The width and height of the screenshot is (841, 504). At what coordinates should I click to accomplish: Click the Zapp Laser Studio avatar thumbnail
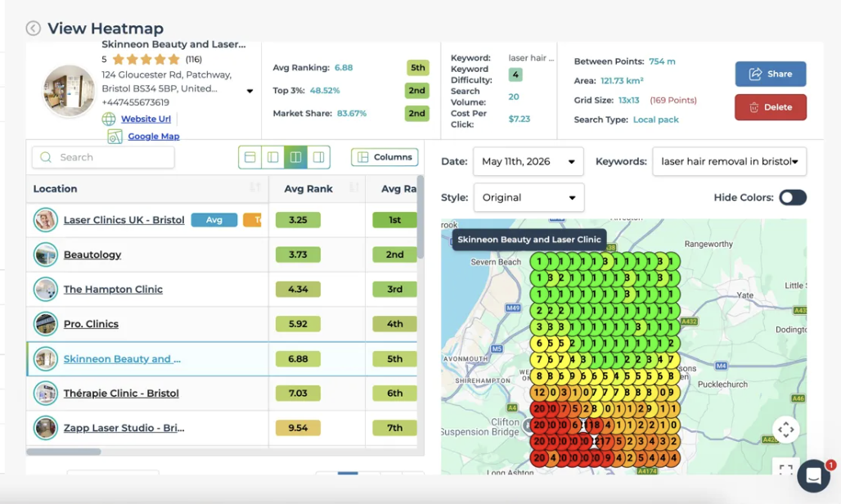click(x=46, y=428)
